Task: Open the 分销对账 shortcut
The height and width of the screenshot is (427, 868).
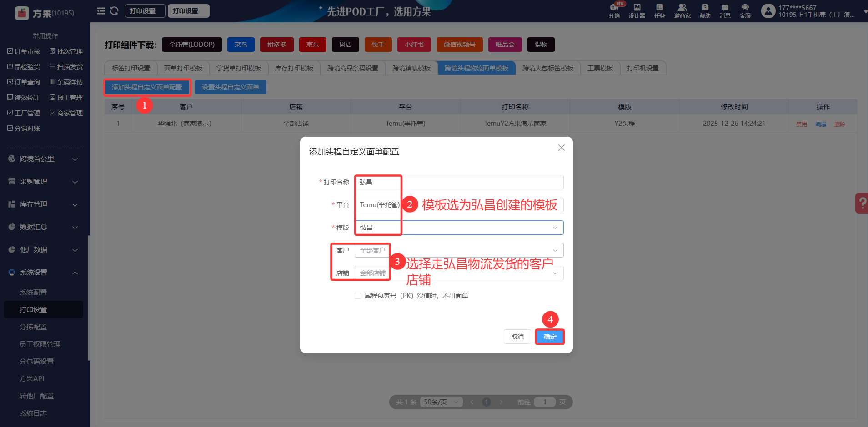Action: (24, 129)
